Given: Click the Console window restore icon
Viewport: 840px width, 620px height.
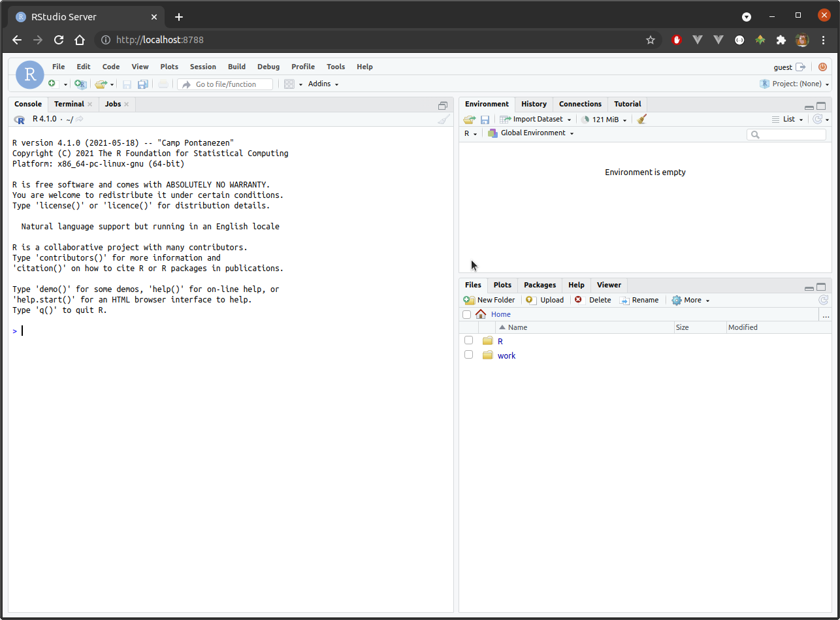Looking at the screenshot, I should [442, 105].
